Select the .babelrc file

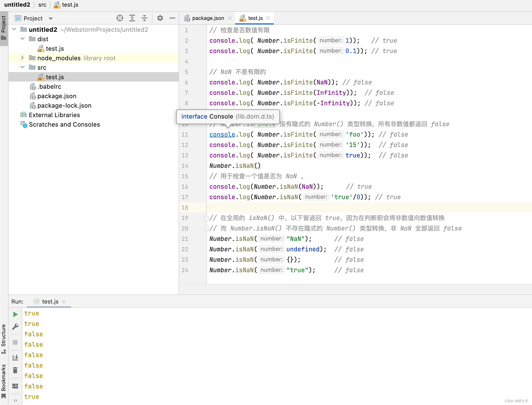(x=49, y=86)
